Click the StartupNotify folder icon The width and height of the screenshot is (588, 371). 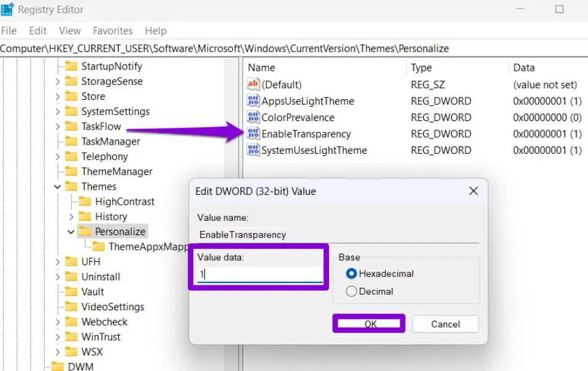(71, 66)
